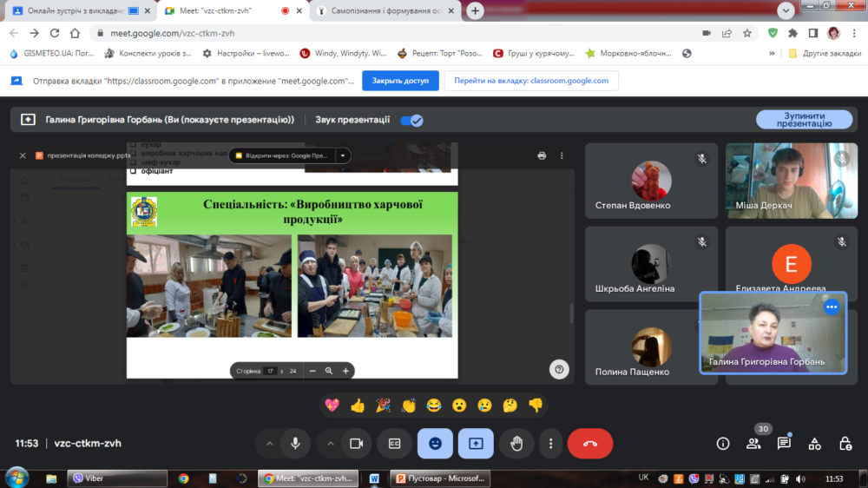868x488 pixels.
Task: Click the page number field showing 17
Action: tap(270, 371)
